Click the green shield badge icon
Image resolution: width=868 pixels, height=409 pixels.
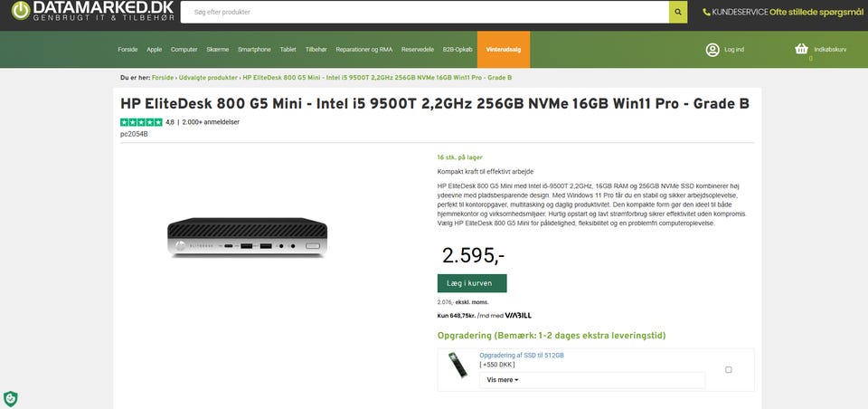pos(10,398)
